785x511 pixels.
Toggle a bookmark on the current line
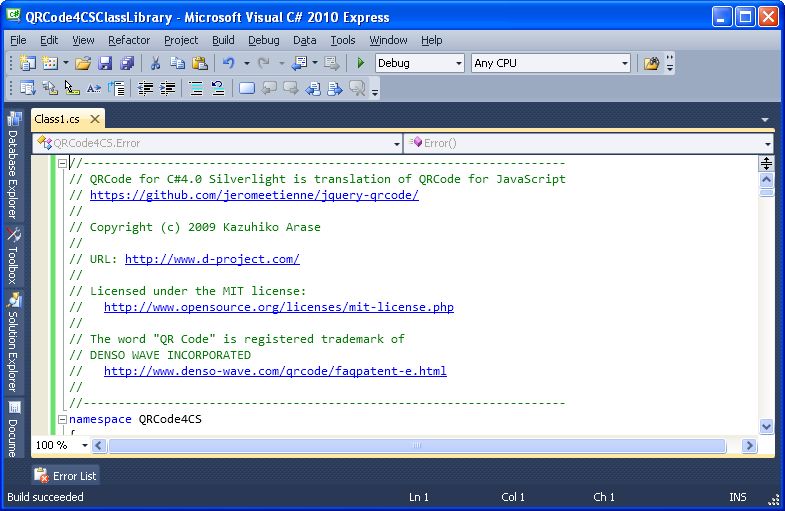click(246, 88)
